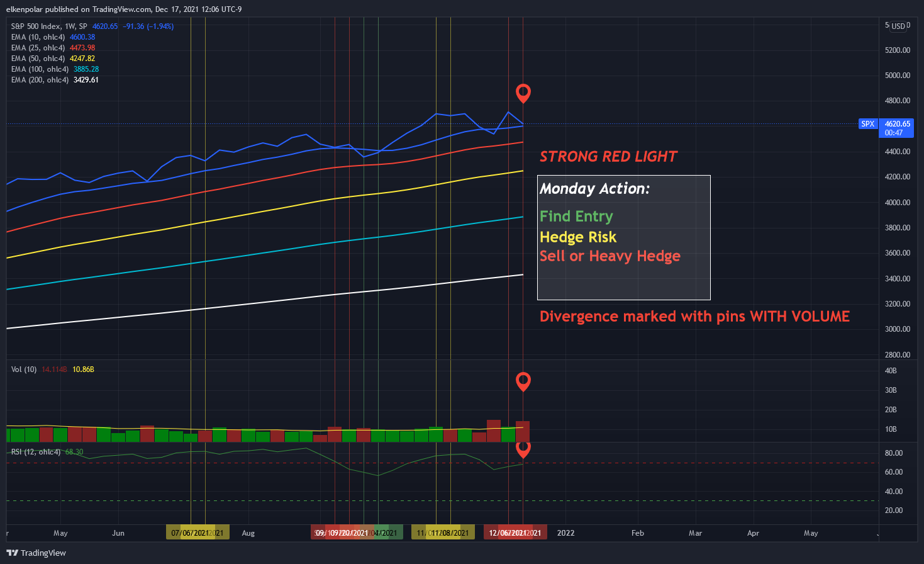Click the 12/06/2021 date marker
The image size is (924, 564).
508,533
